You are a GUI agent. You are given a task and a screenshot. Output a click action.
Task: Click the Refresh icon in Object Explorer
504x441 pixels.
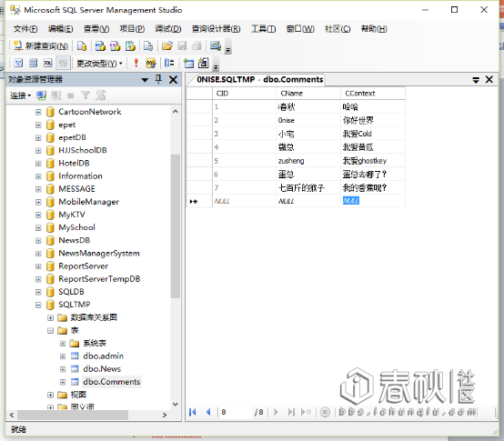click(x=101, y=95)
